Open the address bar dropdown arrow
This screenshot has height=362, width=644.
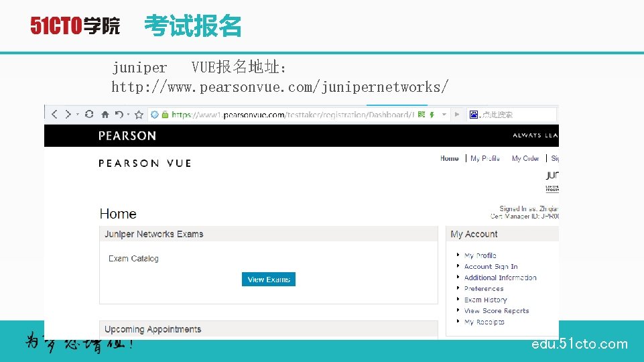[x=444, y=115]
